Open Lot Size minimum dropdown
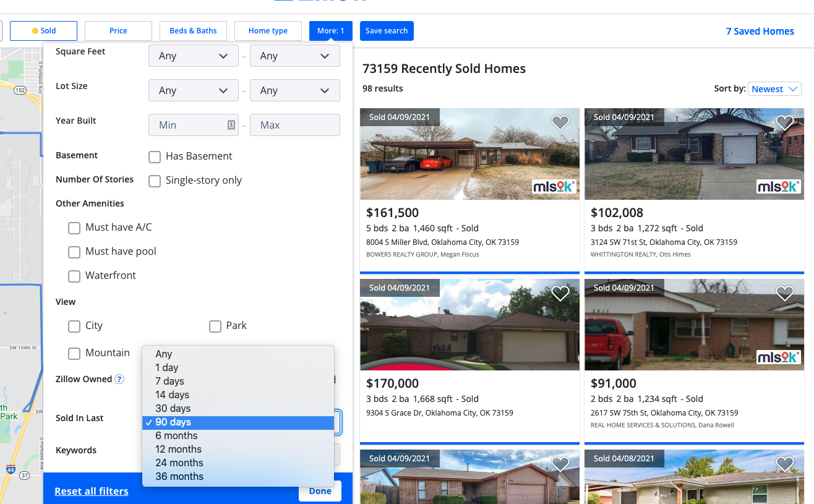Viewport: 814px width, 504px height. coord(194,90)
